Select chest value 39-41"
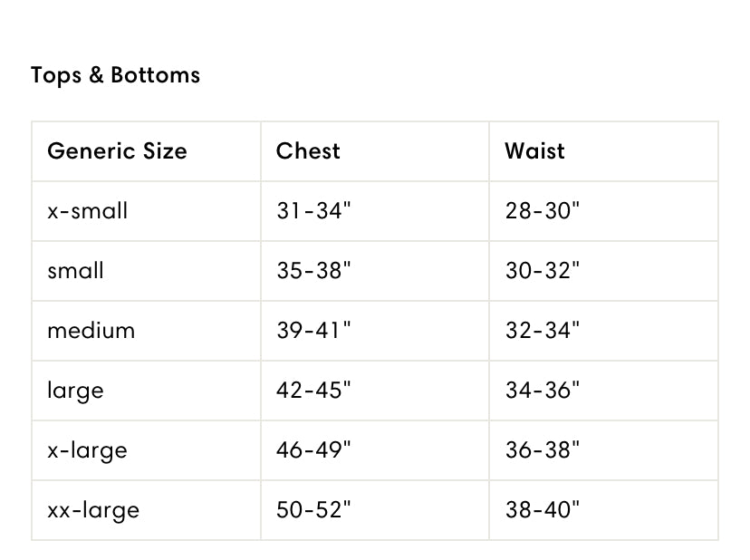The image size is (750, 560). 313,330
